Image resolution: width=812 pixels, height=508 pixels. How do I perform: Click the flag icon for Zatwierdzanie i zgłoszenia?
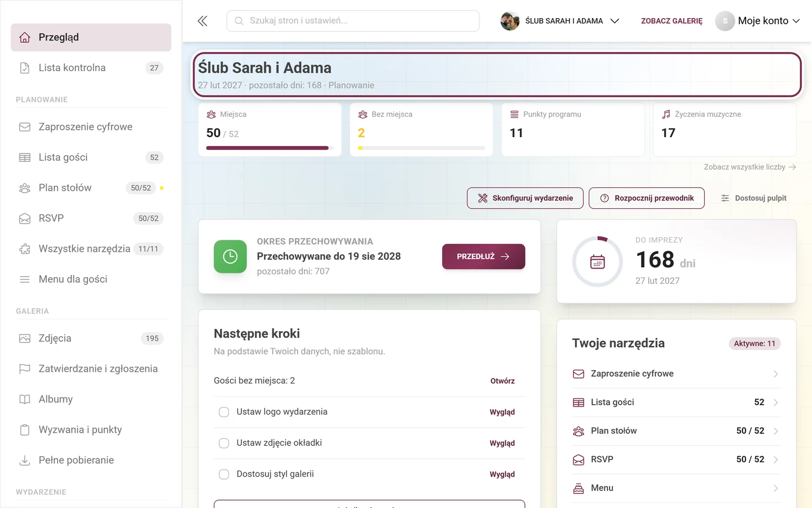tap(25, 369)
